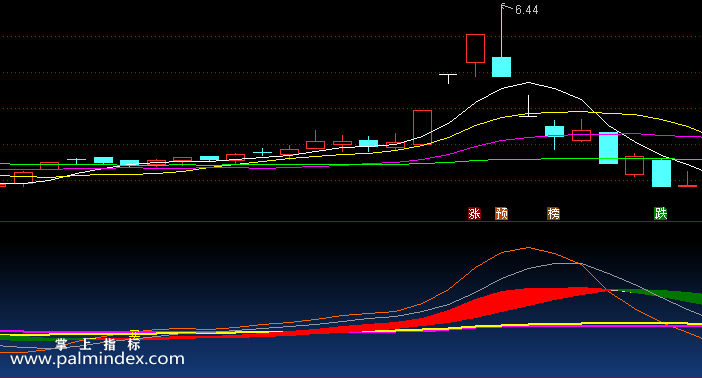
Task: Click the 掌上指标 watermark text
Action: point(98,344)
